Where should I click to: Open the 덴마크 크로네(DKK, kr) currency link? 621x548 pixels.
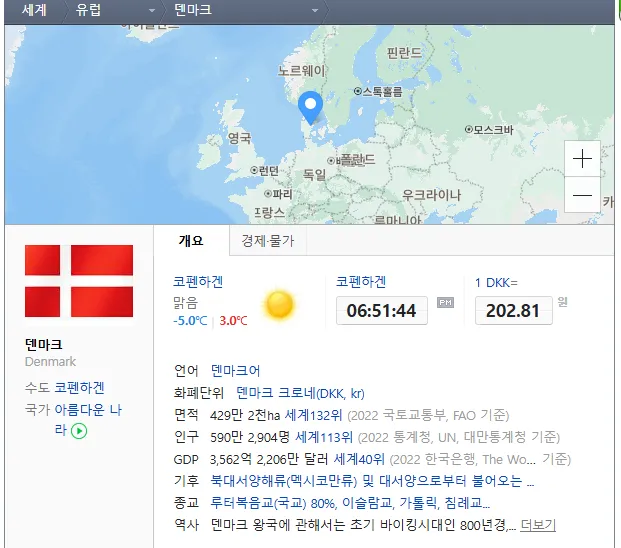301,393
